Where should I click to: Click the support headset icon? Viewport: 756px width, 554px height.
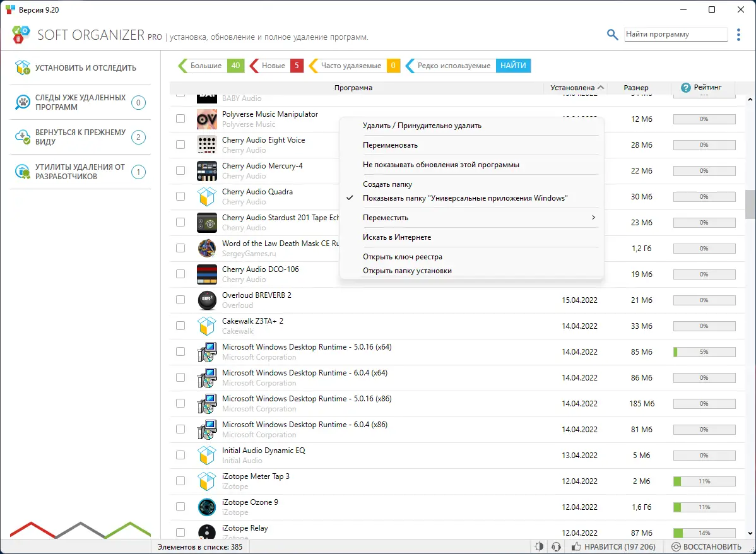point(557,547)
